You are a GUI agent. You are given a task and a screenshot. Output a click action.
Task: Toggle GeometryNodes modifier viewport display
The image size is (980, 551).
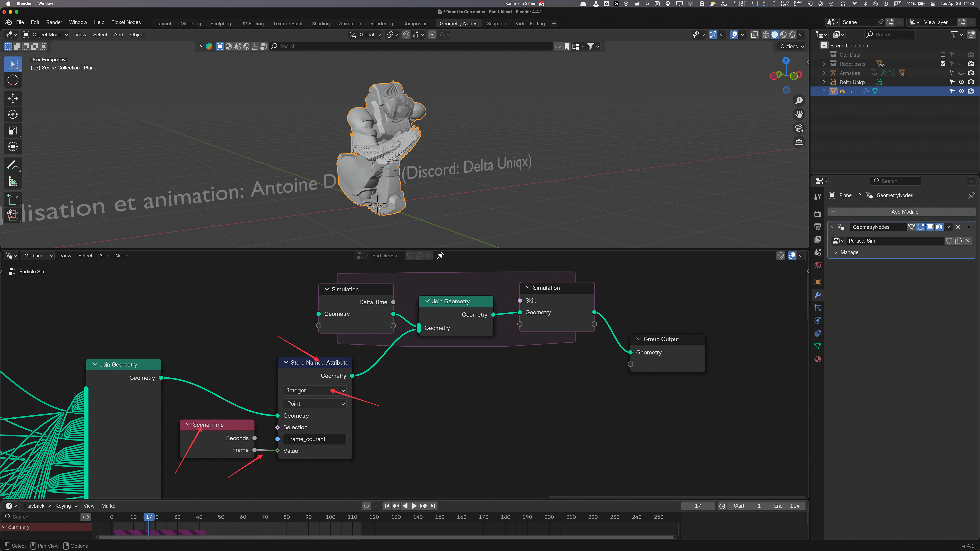(930, 227)
